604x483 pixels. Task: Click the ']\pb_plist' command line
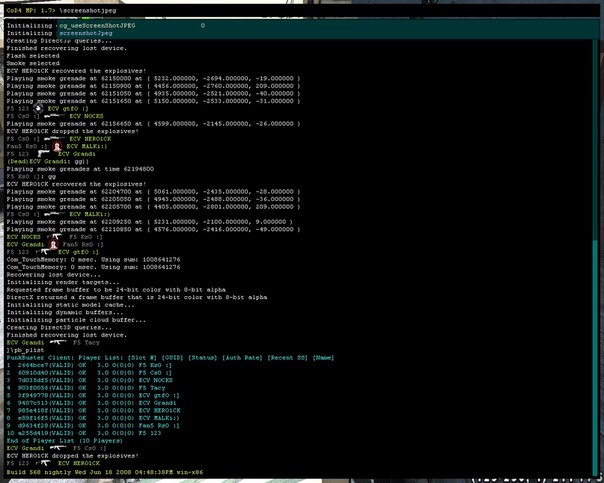(x=25, y=350)
